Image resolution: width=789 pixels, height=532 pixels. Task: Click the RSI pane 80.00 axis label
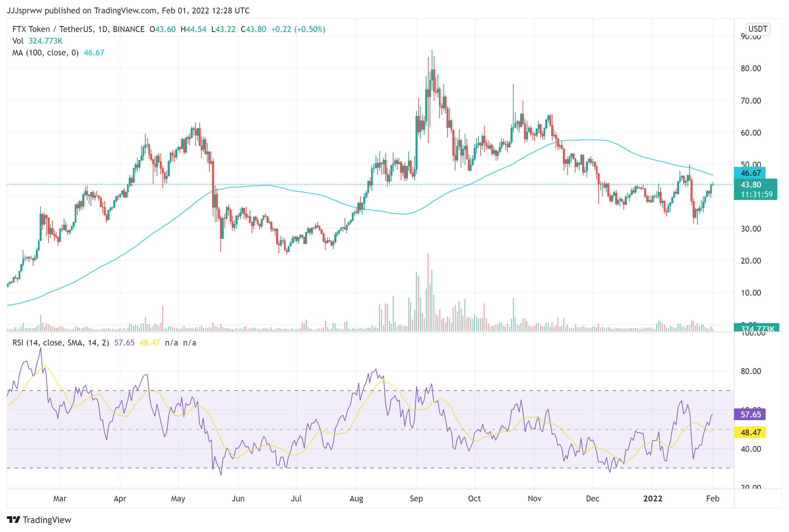pyautogui.click(x=751, y=371)
